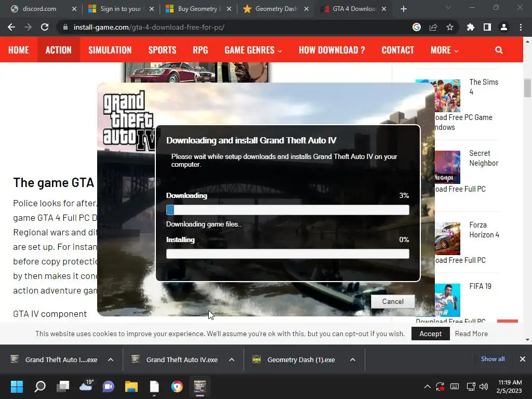
Task: Expand options for Grand Theft Auto I....exe download
Action: pyautogui.click(x=111, y=360)
